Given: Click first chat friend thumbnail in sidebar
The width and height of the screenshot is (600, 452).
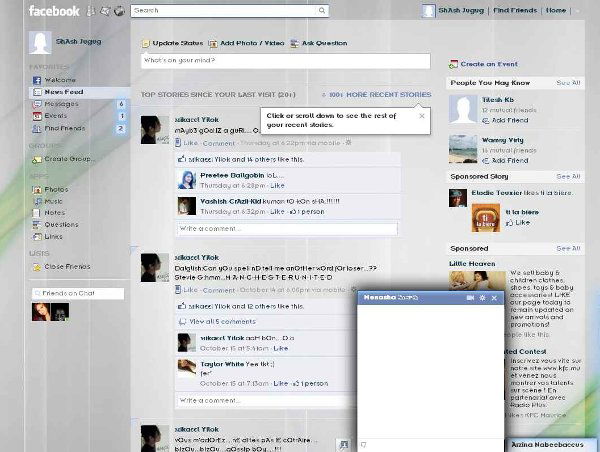Looking at the screenshot, I should (x=41, y=312).
